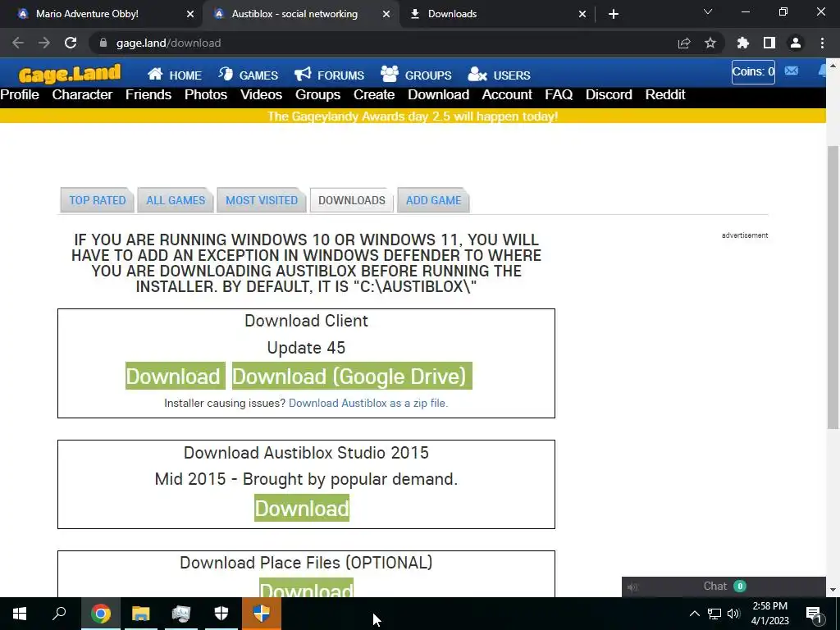The image size is (840, 630).
Task: Click the browser back arrow
Action: coord(18,43)
